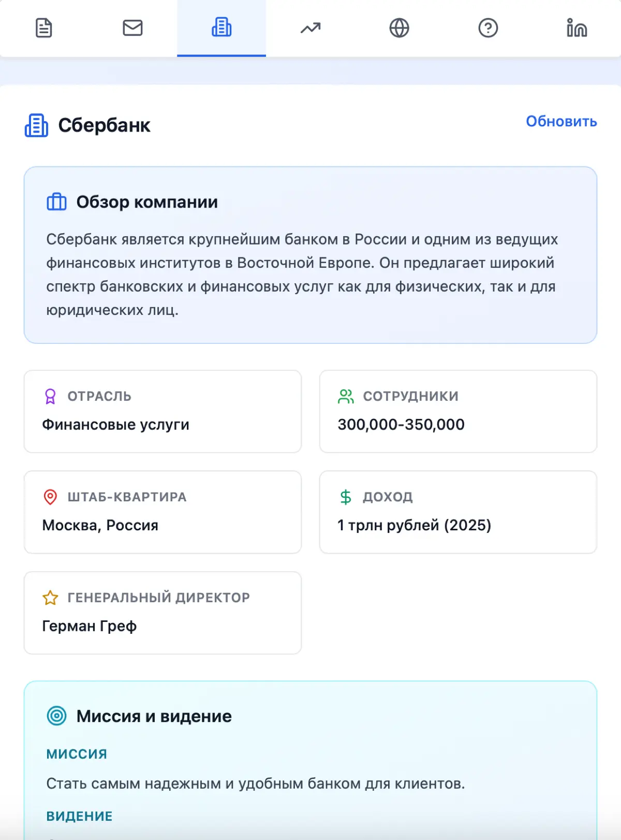This screenshot has height=840, width=621.
Task: Select the star icon beside ГЕНЕРАЛЬНЫЙ ДИРЕКТОР
Action: (50, 597)
